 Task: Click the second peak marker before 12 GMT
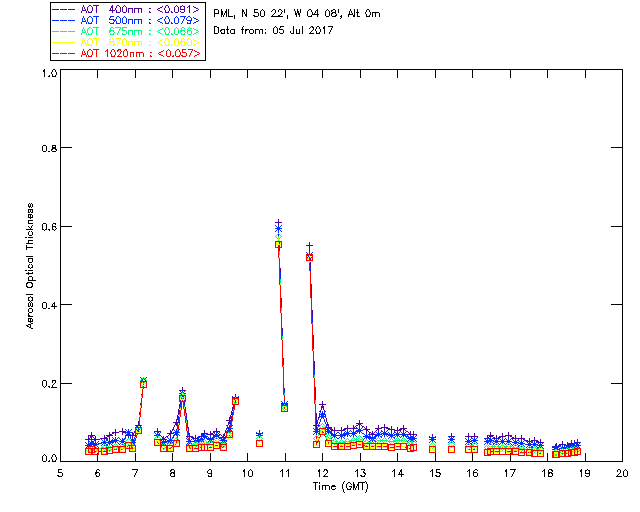click(x=309, y=258)
